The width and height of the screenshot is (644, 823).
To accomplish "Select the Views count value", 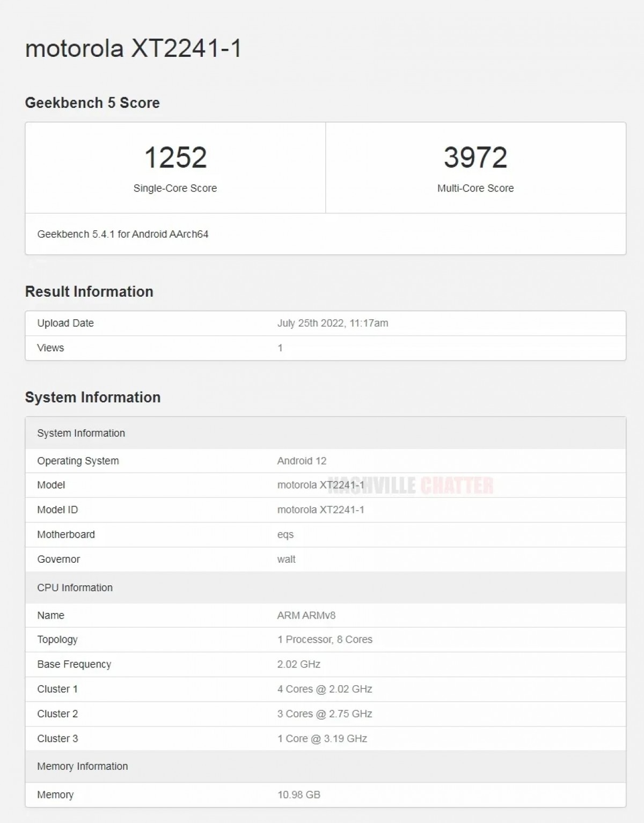I will (279, 347).
